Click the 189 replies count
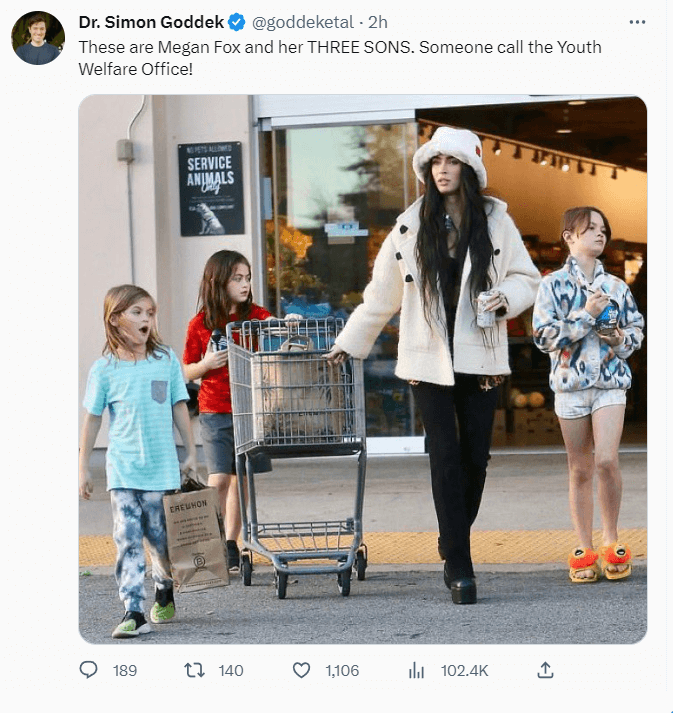Screen dimensions: 673x713 click(x=125, y=671)
